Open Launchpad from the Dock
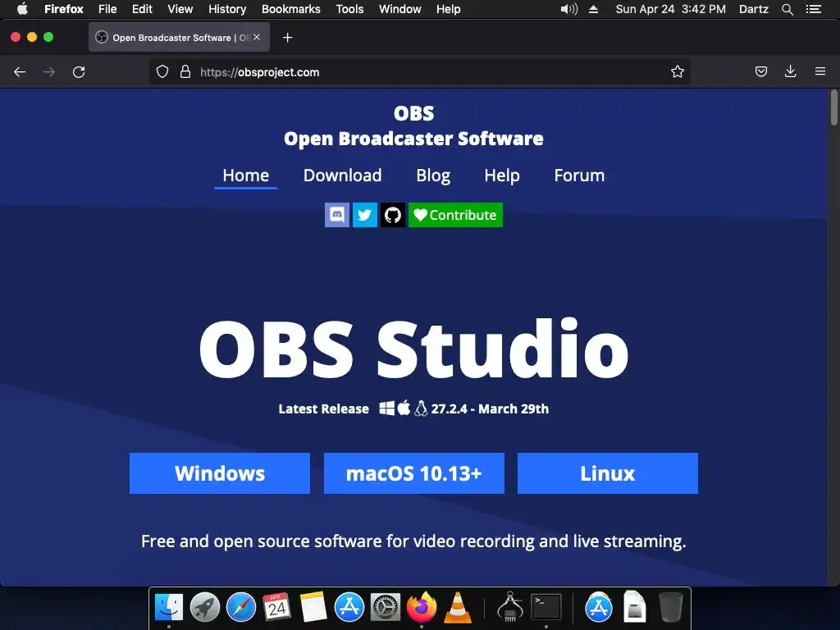This screenshot has width=840, height=630. point(204,608)
